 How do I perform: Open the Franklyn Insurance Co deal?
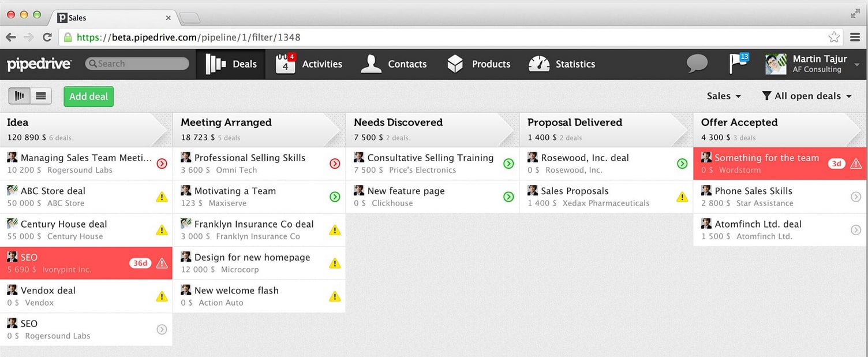click(259, 230)
